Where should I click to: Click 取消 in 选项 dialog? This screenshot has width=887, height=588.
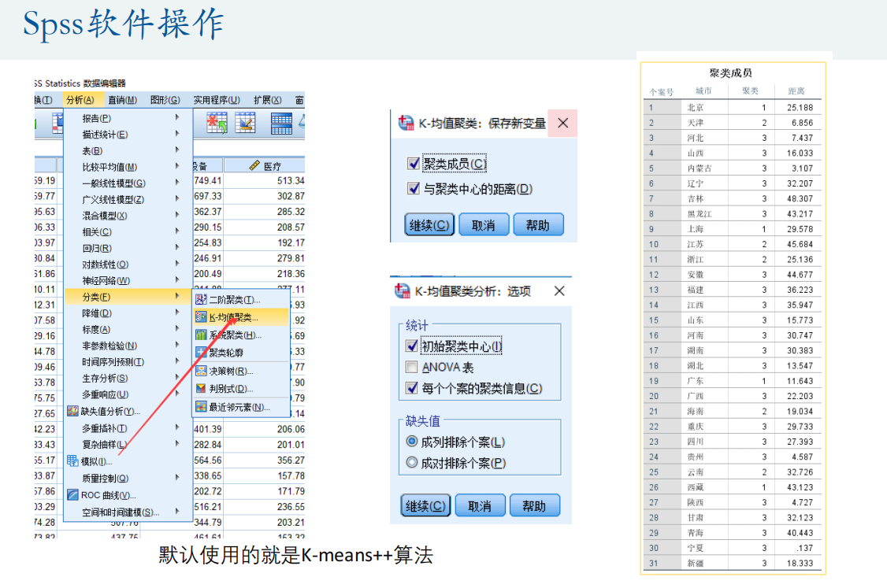(480, 505)
